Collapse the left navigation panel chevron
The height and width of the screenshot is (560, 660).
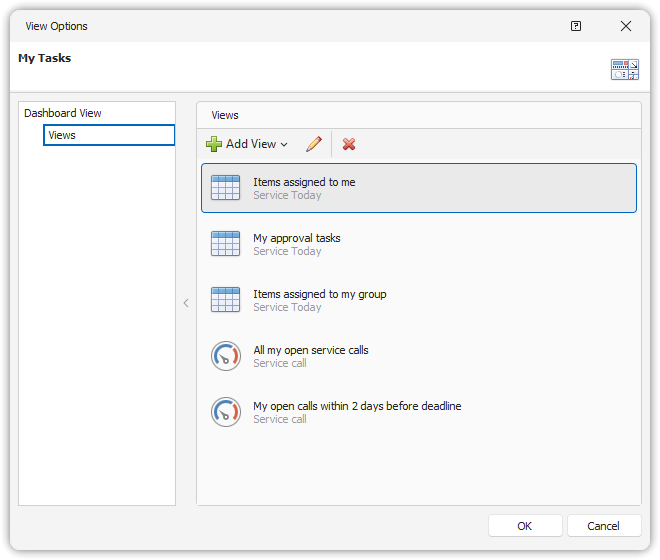pos(186,303)
